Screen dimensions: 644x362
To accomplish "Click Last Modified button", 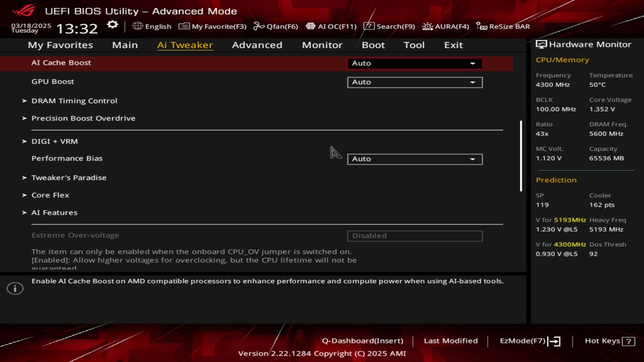I will [451, 341].
